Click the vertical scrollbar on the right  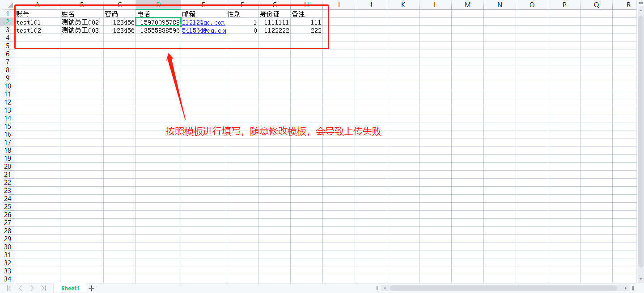[640, 134]
